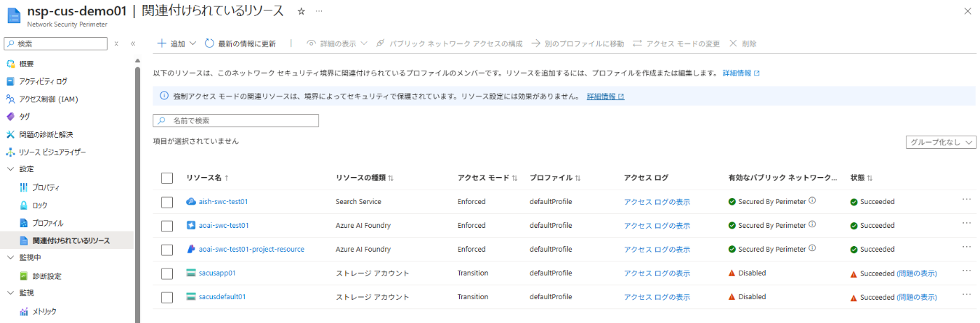Screen dimensions: 980x323
Task: Open 詳細情報 link in info banner
Action: pos(605,96)
